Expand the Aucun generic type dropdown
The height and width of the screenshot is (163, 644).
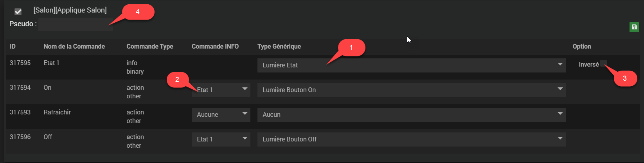click(x=411, y=115)
